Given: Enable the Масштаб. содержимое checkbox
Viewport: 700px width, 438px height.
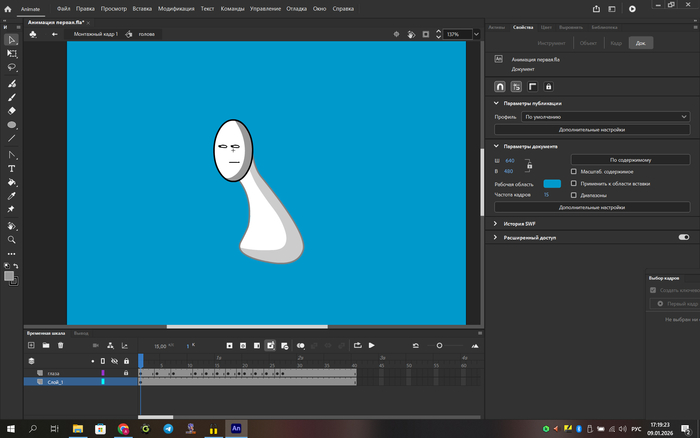Looking at the screenshot, I should [574, 171].
